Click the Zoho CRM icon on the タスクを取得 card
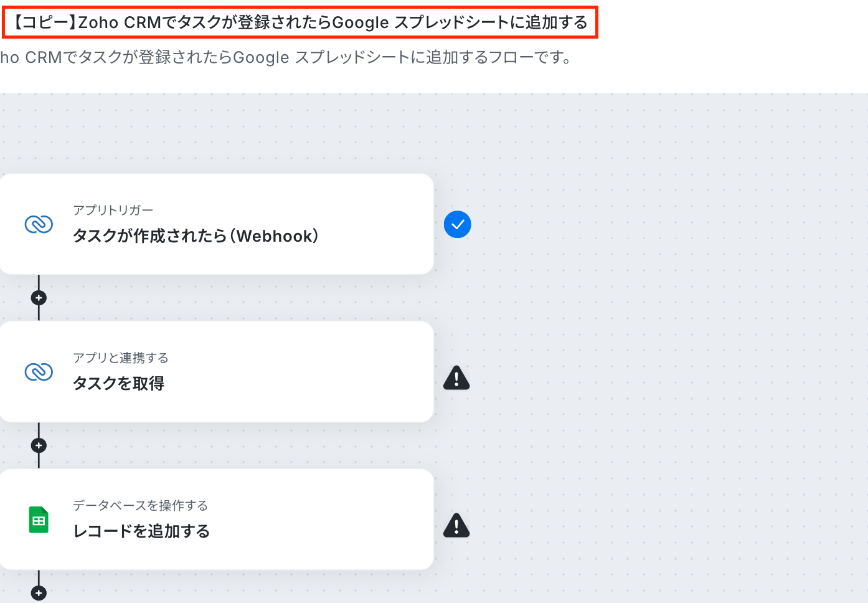This screenshot has width=868, height=603. (39, 372)
